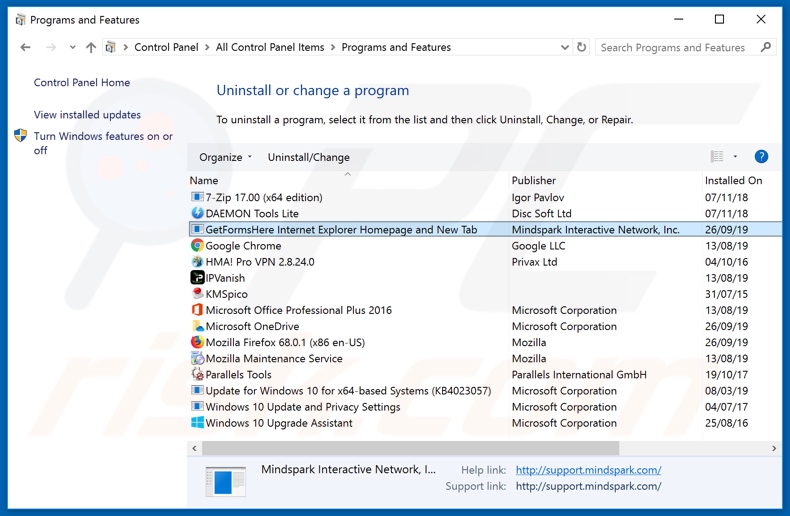Select Windows 10 Upgrade Assistant name
Viewport: 790px width, 516px height.
click(279, 423)
